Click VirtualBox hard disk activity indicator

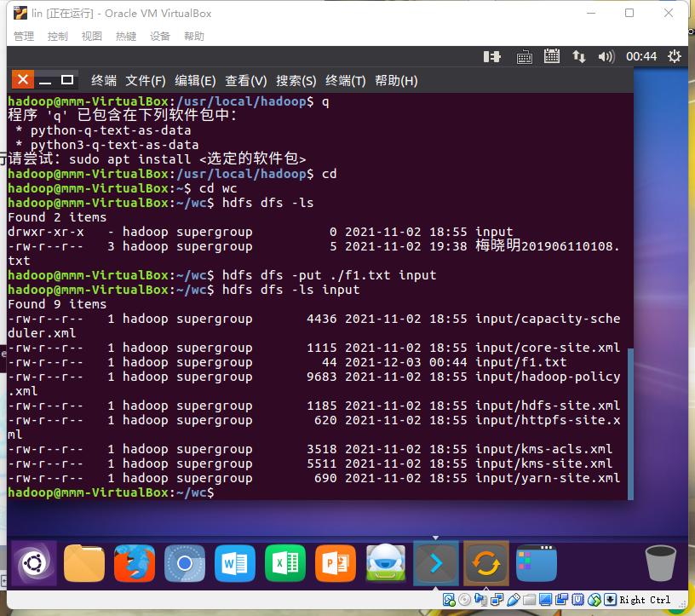pyautogui.click(x=449, y=600)
